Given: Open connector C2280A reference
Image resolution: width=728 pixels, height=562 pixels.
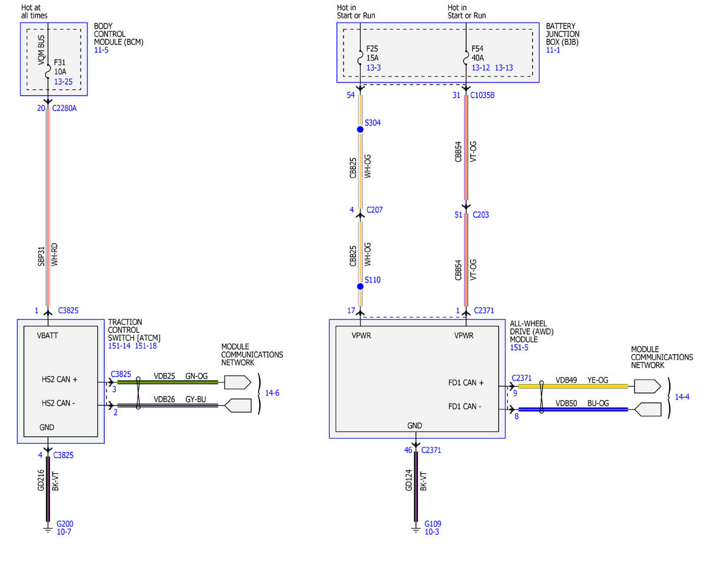Looking at the screenshot, I should point(64,109).
